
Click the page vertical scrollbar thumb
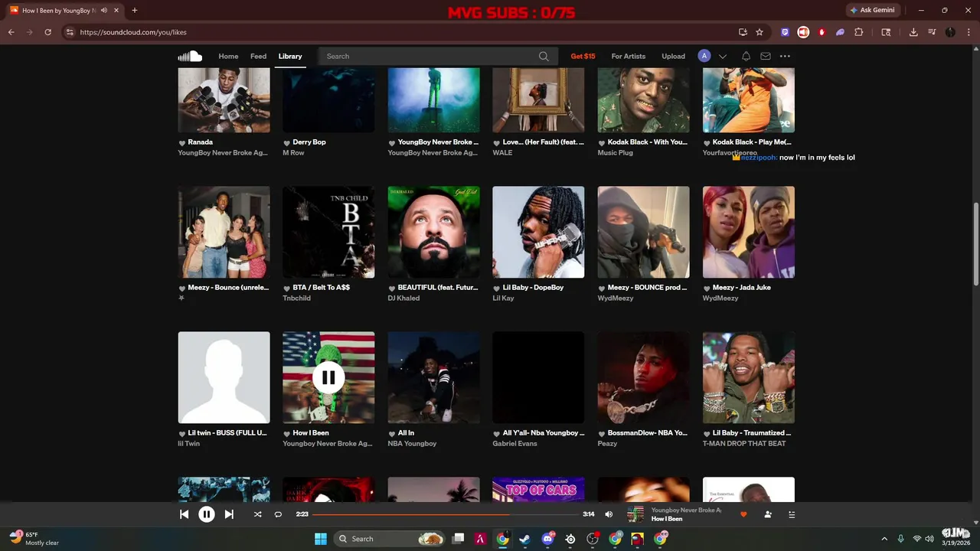click(976, 243)
